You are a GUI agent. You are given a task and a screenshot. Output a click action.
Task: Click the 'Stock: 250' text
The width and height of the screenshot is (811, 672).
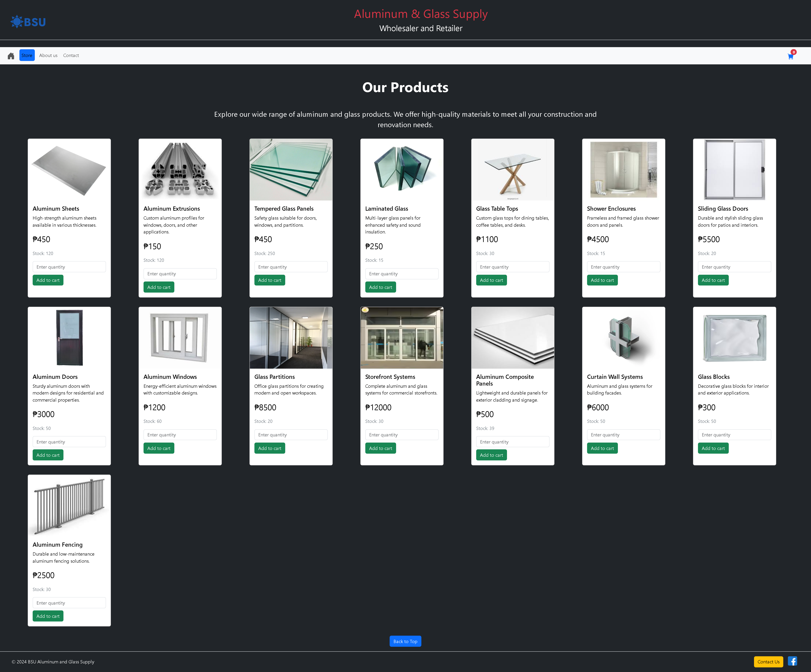[265, 253]
